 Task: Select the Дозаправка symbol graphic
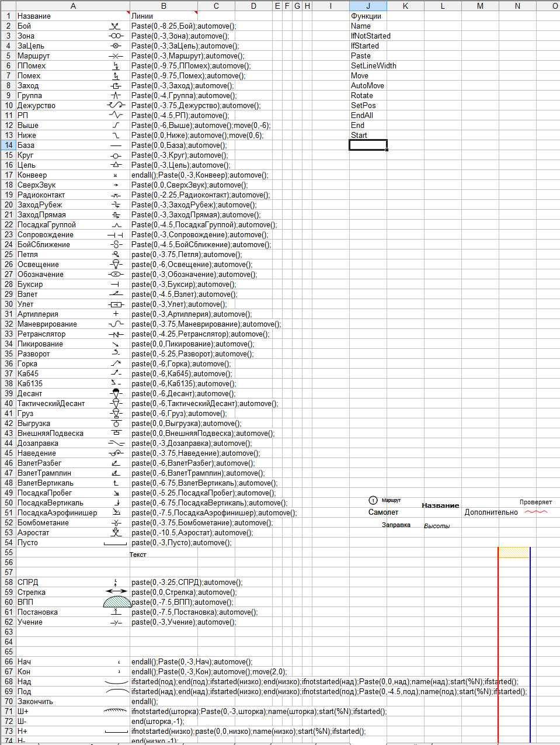[x=116, y=443]
